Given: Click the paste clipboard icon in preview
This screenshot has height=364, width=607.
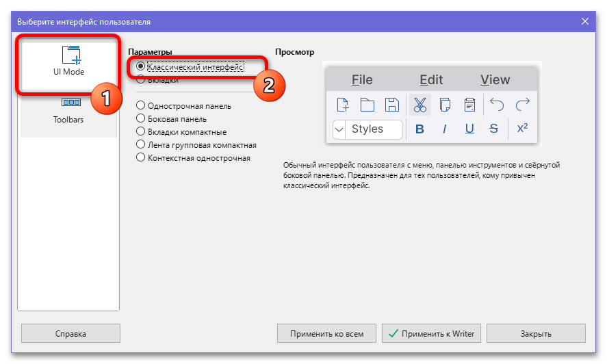Looking at the screenshot, I should coord(469,105).
